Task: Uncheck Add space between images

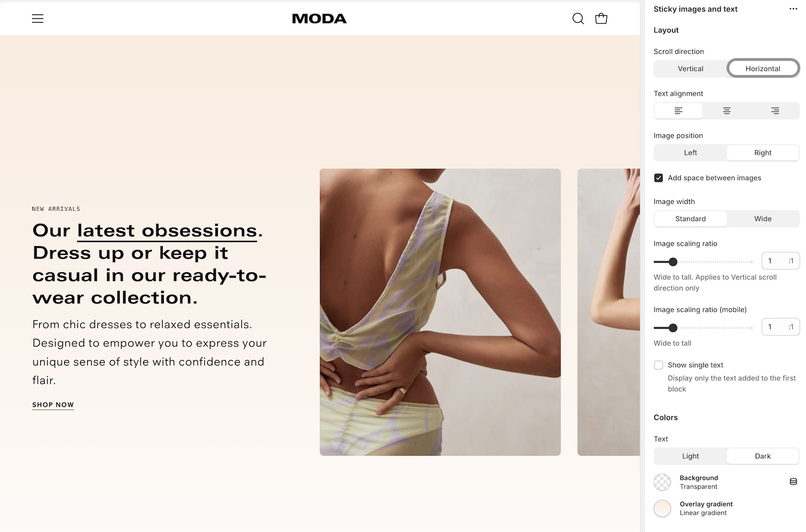Action: [x=659, y=178]
